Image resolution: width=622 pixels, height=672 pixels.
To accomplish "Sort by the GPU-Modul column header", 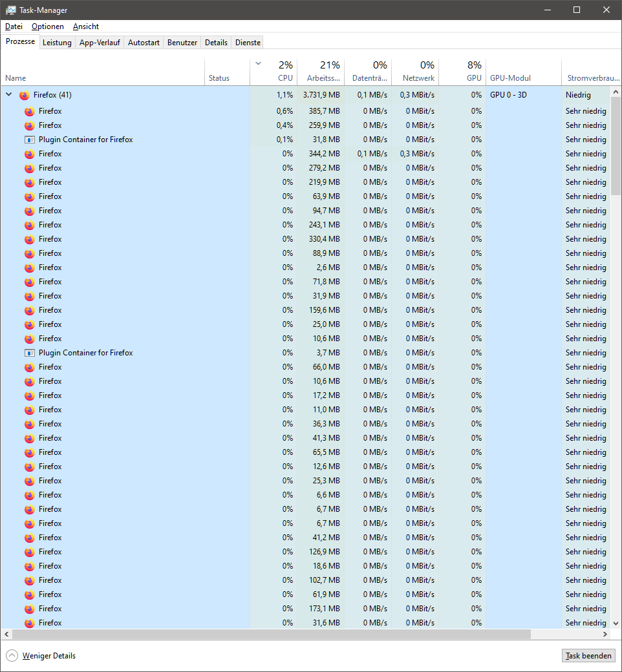I will [523, 72].
